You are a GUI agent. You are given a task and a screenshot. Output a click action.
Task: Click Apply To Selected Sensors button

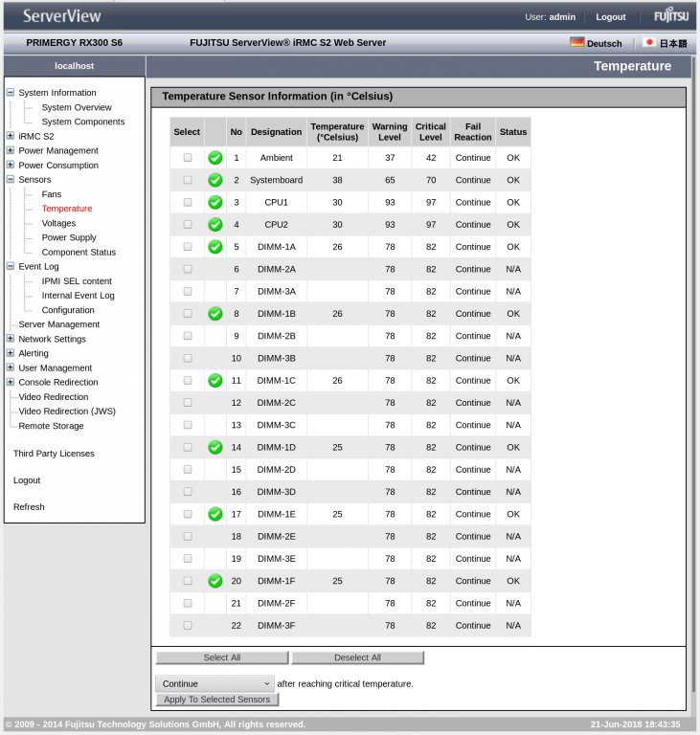tap(216, 700)
